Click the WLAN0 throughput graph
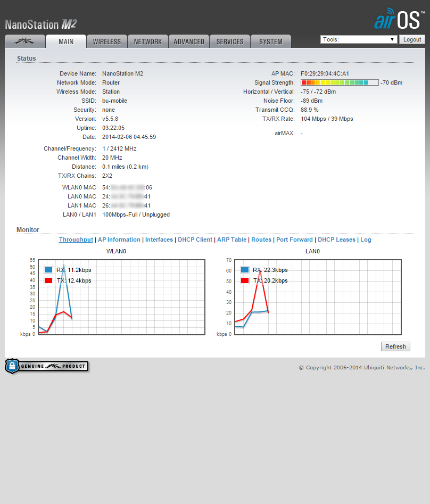The width and height of the screenshot is (430, 504). click(121, 297)
